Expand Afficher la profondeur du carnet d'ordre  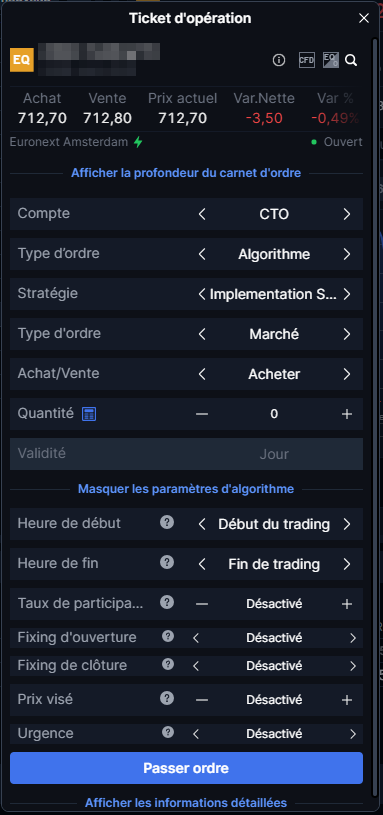click(186, 173)
